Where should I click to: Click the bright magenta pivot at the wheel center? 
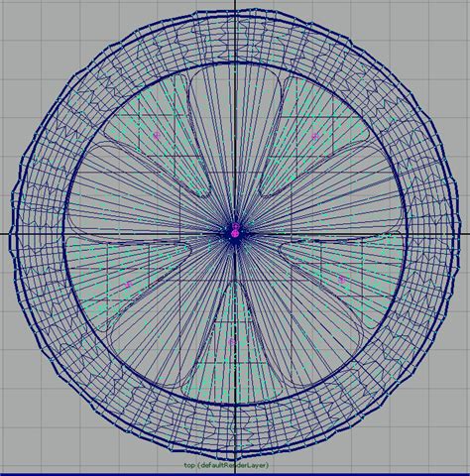click(235, 234)
